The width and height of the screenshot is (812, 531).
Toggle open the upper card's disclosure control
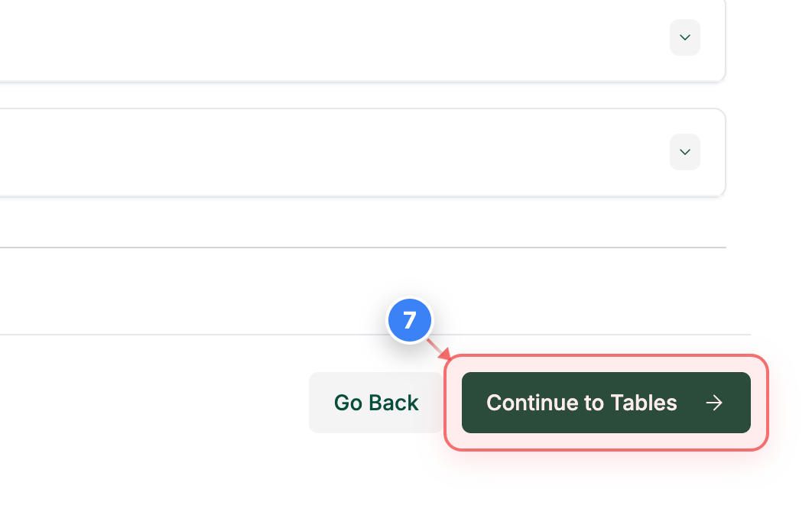click(x=684, y=37)
